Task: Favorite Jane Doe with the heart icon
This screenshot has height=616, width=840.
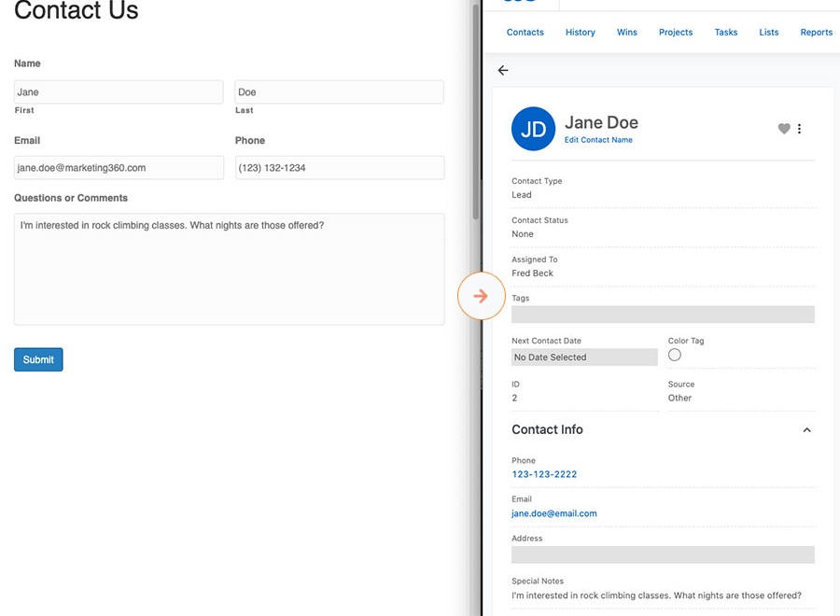Action: (x=784, y=129)
